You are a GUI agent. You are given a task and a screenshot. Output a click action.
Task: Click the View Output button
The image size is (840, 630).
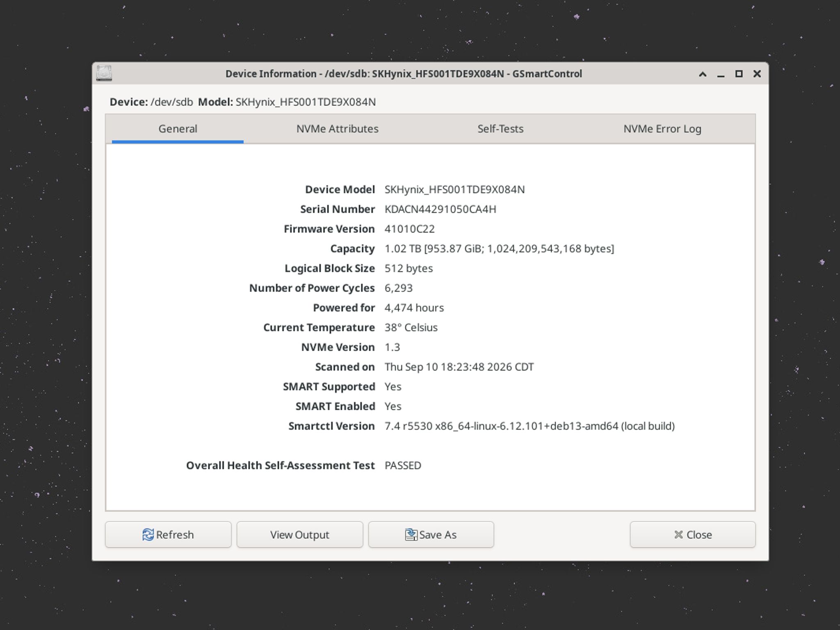click(300, 534)
